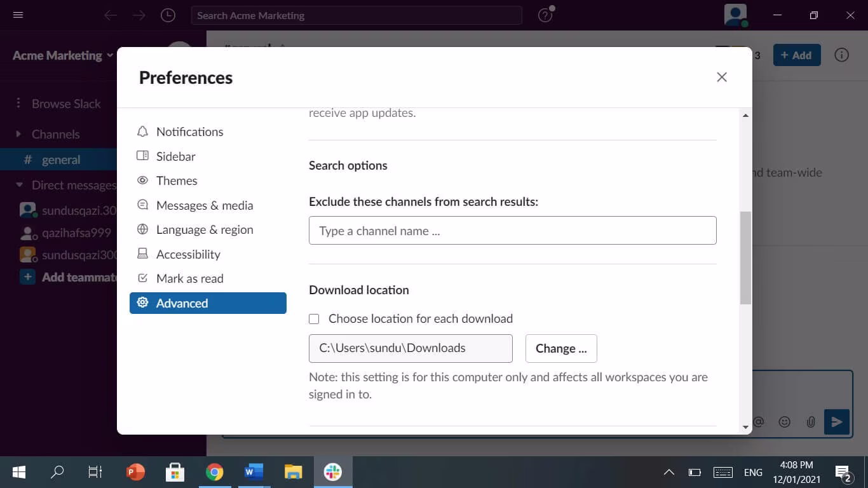Click the Add teammates plus icon
868x488 pixels.
(27, 277)
